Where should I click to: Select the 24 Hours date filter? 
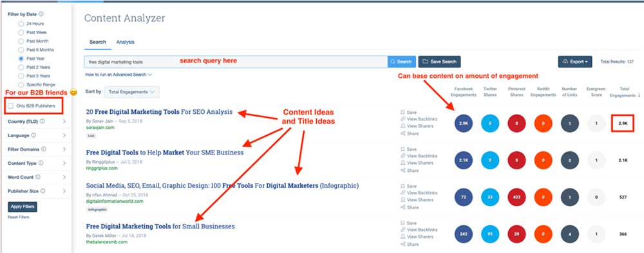[x=21, y=24]
